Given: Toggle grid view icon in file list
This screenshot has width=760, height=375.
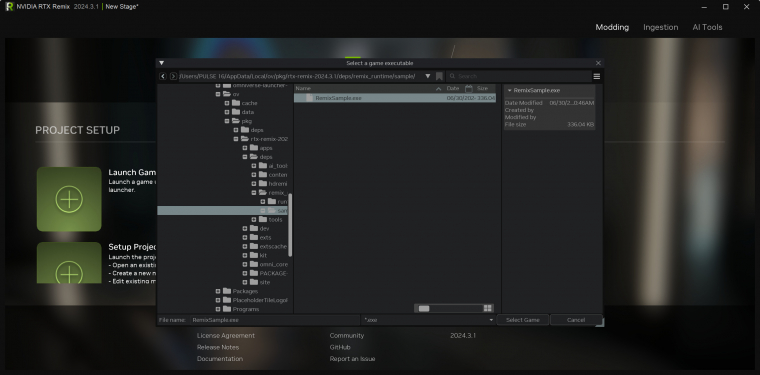Looking at the screenshot, I should click(488, 309).
